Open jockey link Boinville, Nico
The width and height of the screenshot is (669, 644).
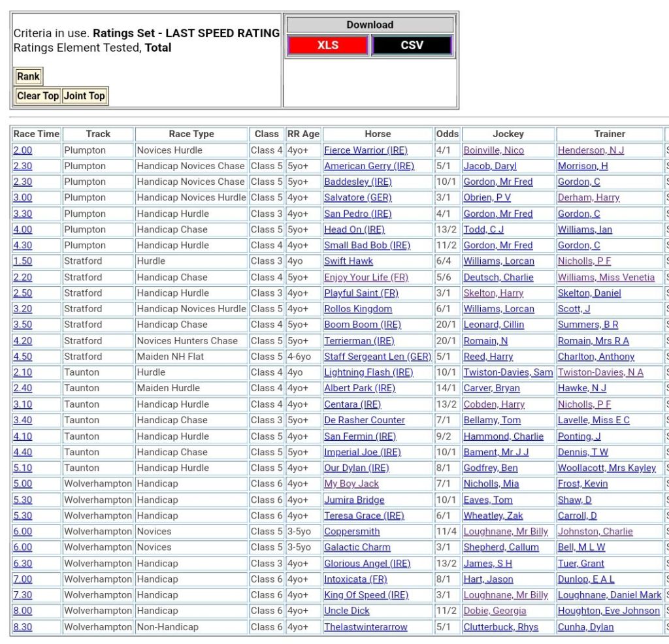pos(493,150)
